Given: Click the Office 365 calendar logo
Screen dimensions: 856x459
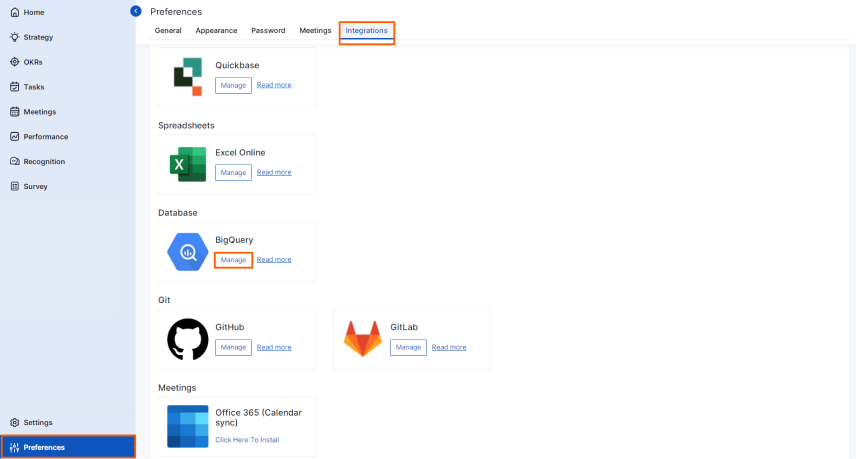Looking at the screenshot, I should click(x=188, y=426).
